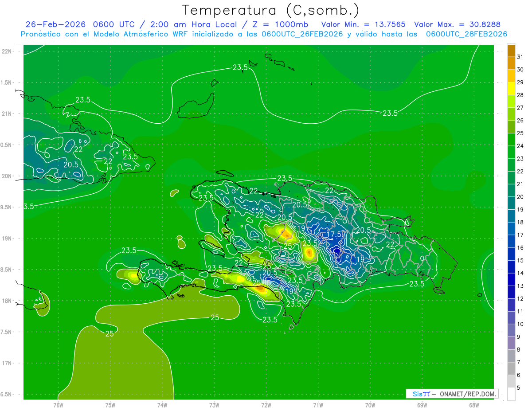532x411 pixels.
Task: Click the 20.5 contour label over eastern Cuba
Action: 71,164
